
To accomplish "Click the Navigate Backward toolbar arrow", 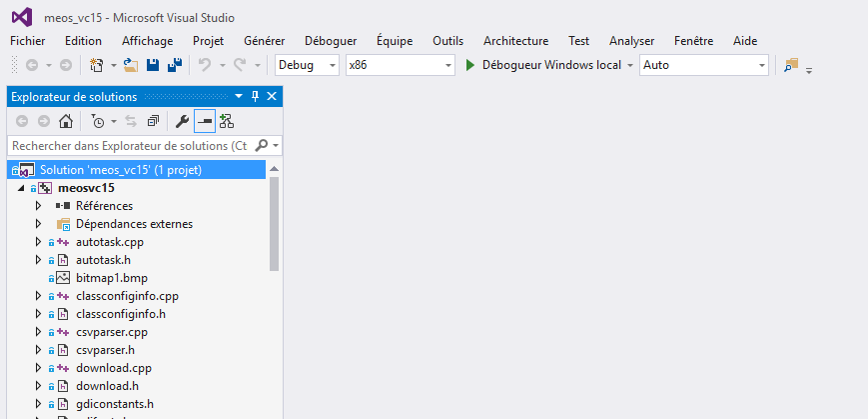I will (x=32, y=65).
